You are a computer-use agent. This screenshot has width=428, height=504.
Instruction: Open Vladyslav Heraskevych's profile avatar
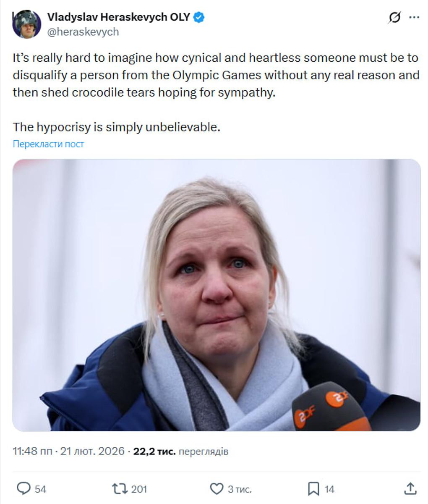click(27, 24)
